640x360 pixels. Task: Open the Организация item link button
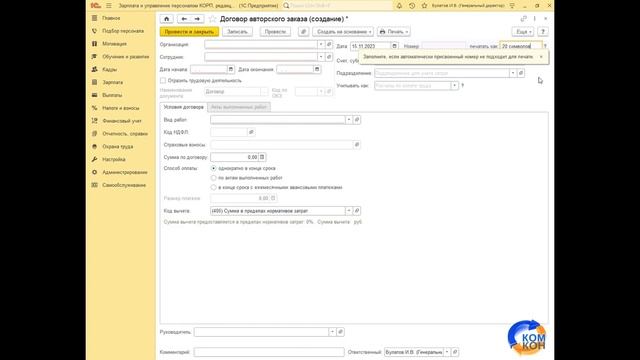point(329,44)
